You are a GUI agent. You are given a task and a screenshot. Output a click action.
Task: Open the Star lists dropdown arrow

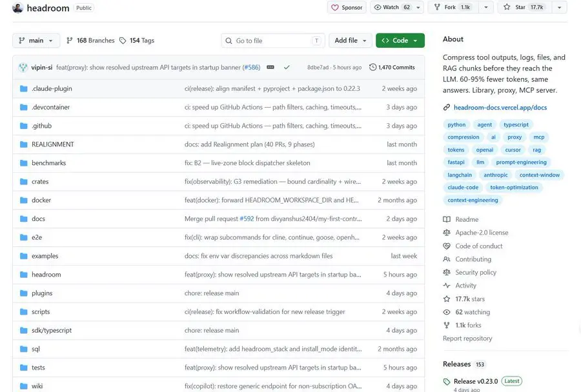coord(560,7)
